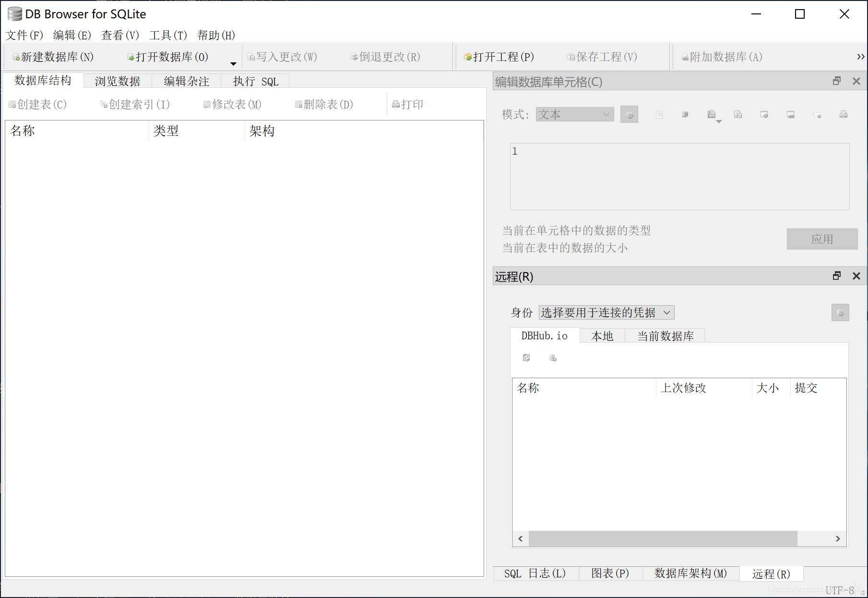Click the Type (类型) header in structure view
Viewport: 868px width, 598px height.
pos(197,131)
